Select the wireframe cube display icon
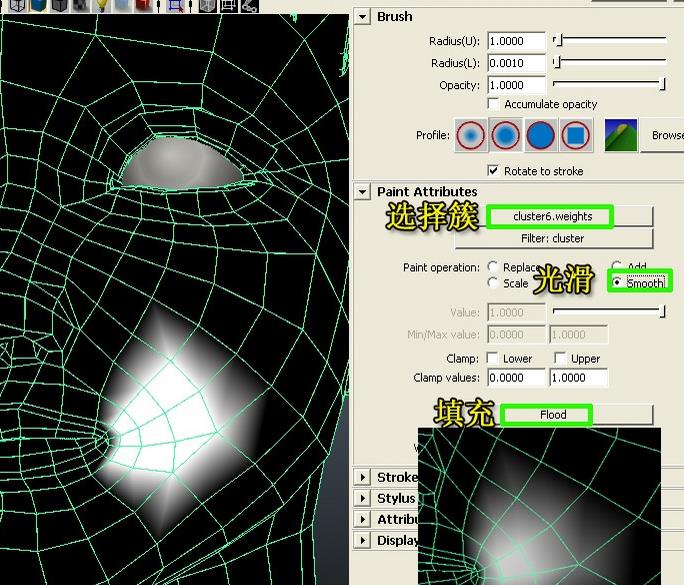 [17, 5]
